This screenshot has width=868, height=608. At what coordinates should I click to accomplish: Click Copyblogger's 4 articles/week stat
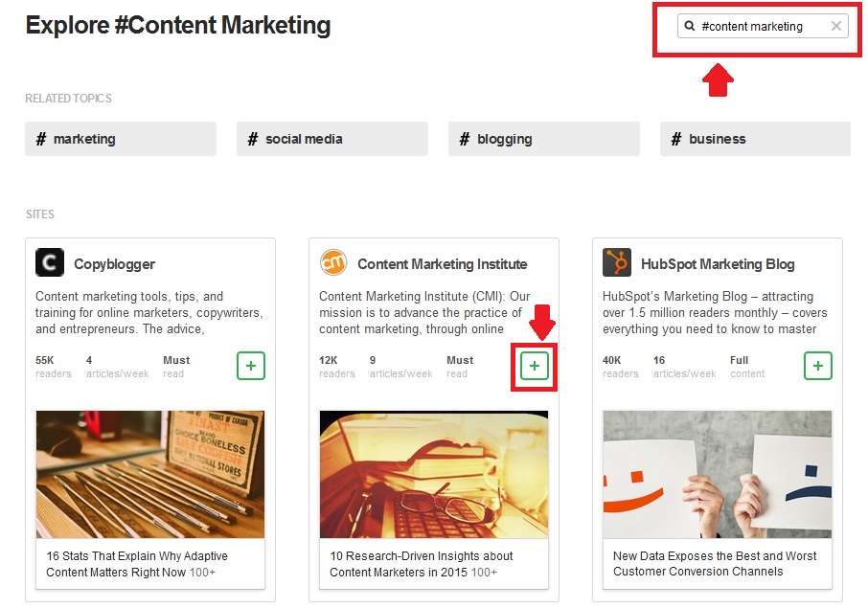[117, 367]
